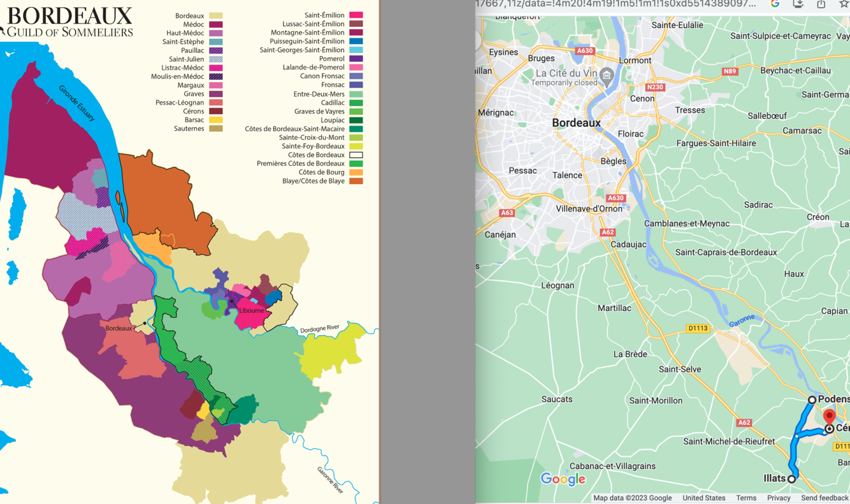This screenshot has height=504, width=850.
Task: Open the Terms link in map footer
Action: pyautogui.click(x=746, y=498)
